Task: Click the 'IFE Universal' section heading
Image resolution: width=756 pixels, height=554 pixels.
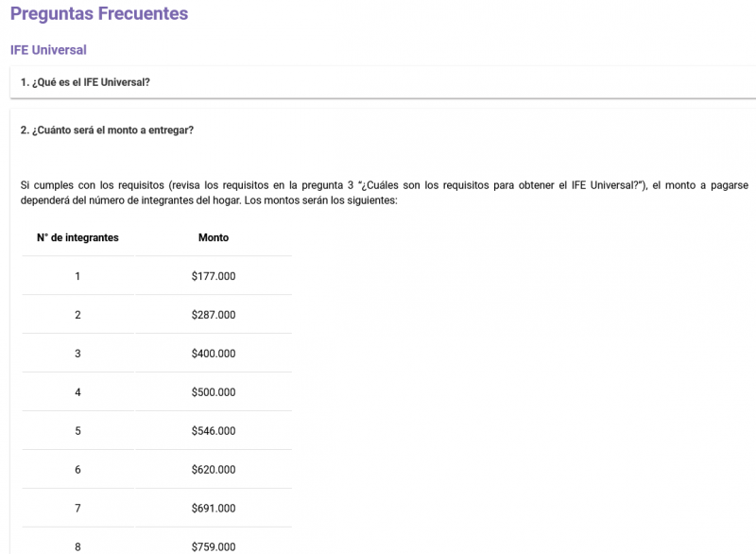Action: click(48, 49)
